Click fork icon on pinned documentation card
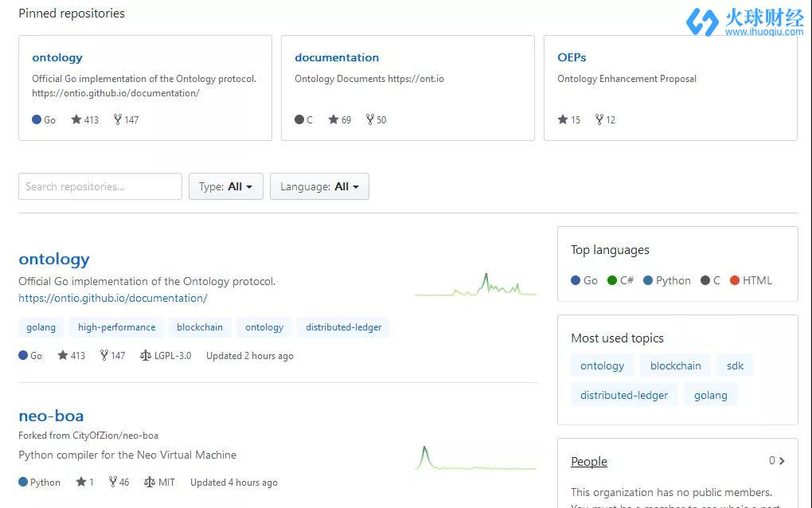The height and width of the screenshot is (508, 812). [x=369, y=119]
